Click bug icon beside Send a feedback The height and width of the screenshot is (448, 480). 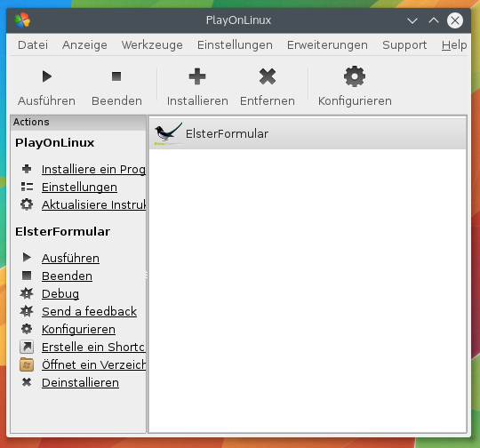pyautogui.click(x=27, y=311)
